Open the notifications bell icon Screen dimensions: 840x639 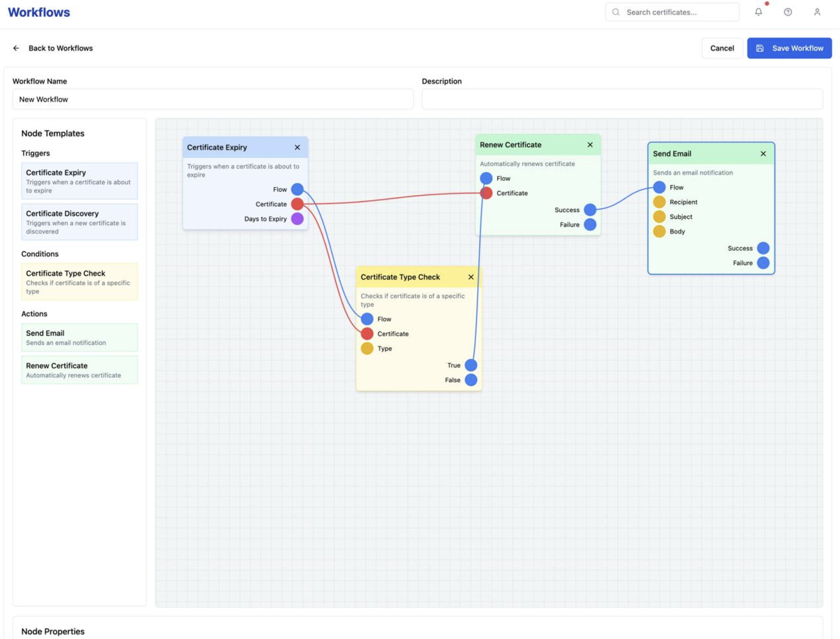[x=758, y=12]
